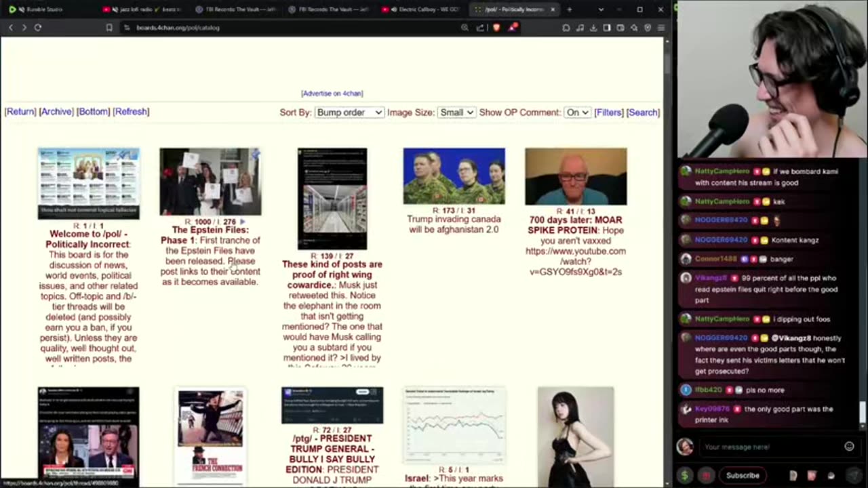Open the catalog Search link

[643, 113]
